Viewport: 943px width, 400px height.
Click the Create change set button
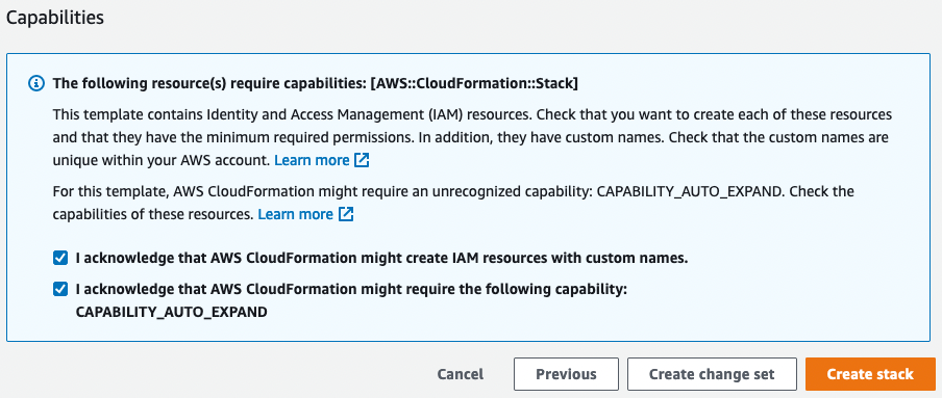[x=711, y=374]
